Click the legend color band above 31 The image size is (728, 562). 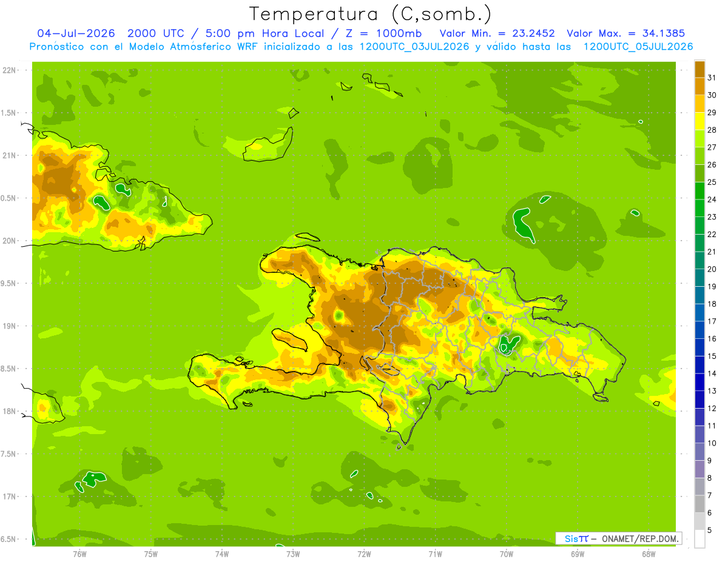click(x=699, y=69)
